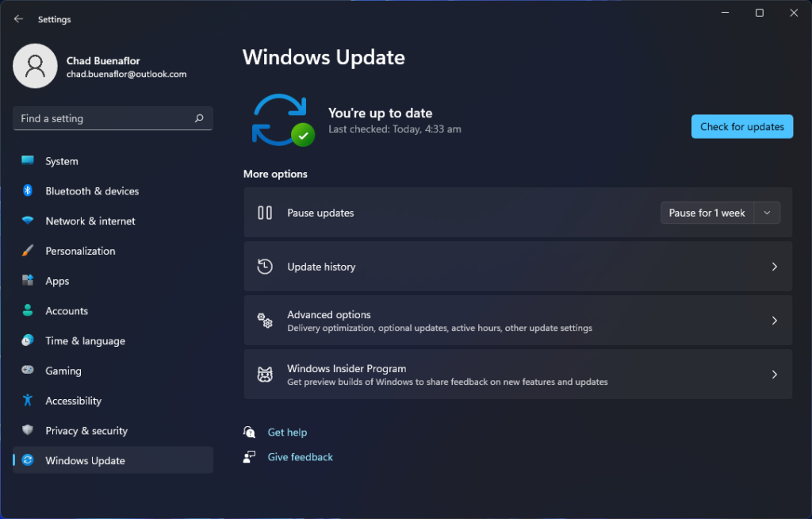Click the Get help question bubble icon
Screen dimensions: 812x519
point(249,432)
